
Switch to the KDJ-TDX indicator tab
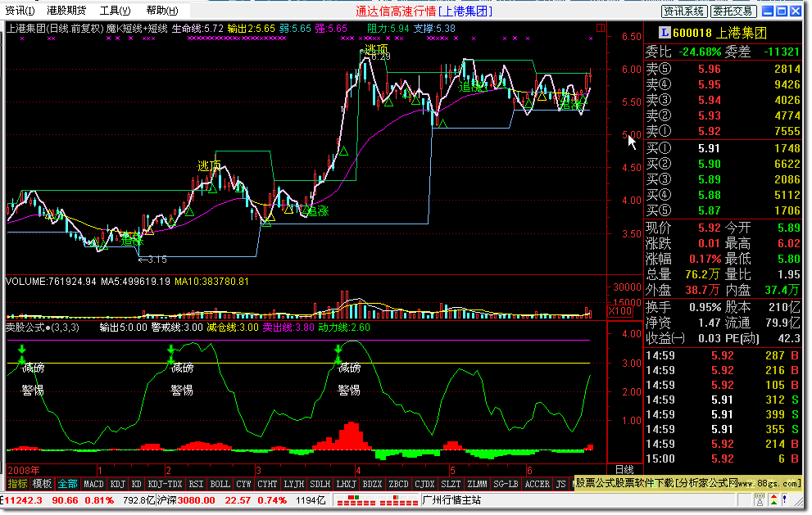(165, 484)
